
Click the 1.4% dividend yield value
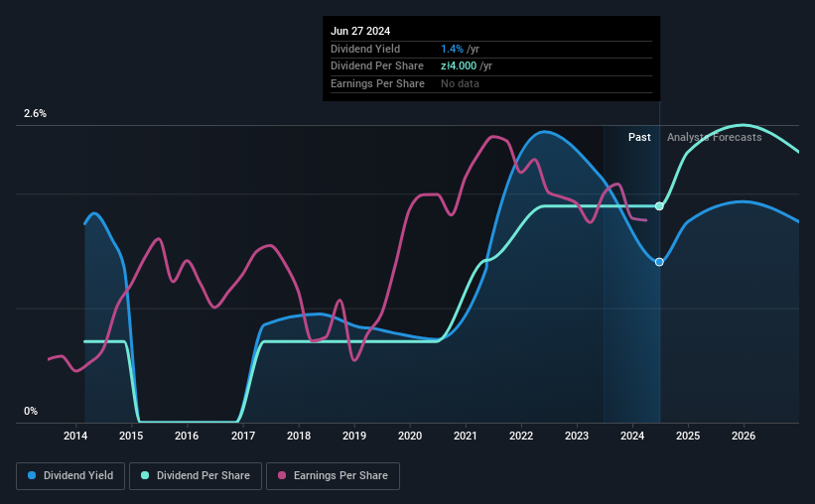(x=452, y=49)
